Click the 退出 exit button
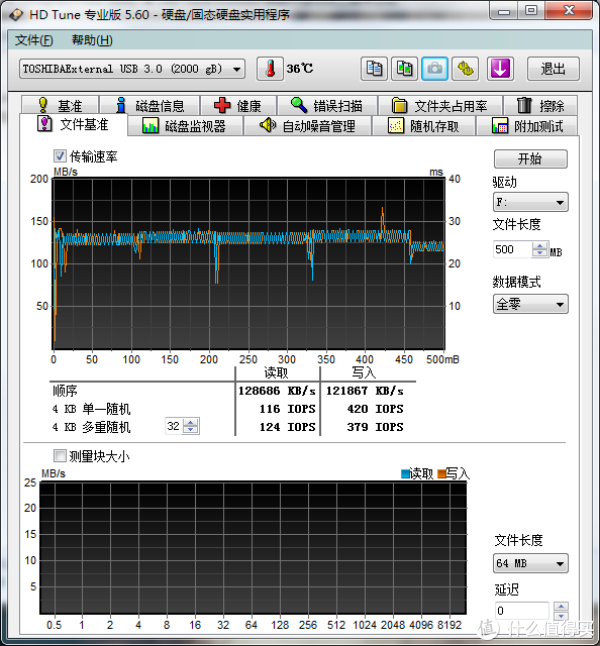 point(553,69)
